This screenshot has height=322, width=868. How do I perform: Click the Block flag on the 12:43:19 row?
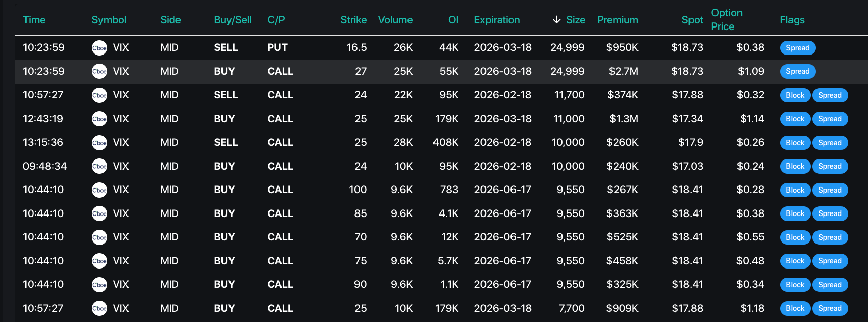(795, 119)
